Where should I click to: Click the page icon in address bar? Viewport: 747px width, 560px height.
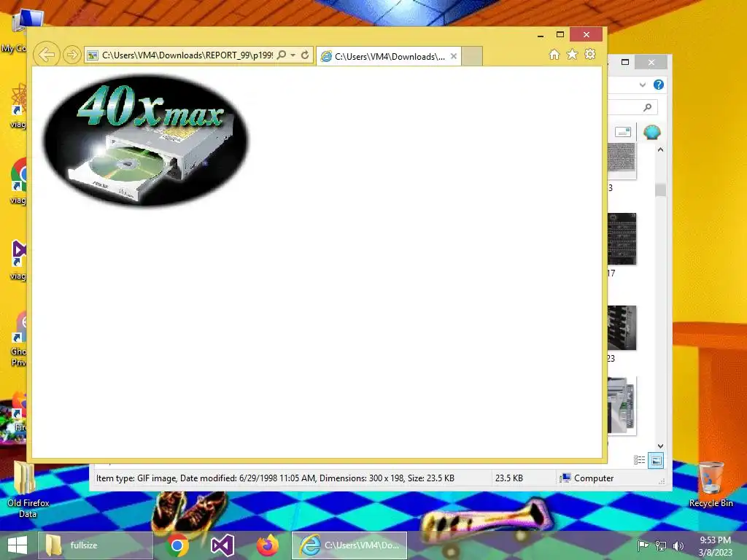coord(93,55)
